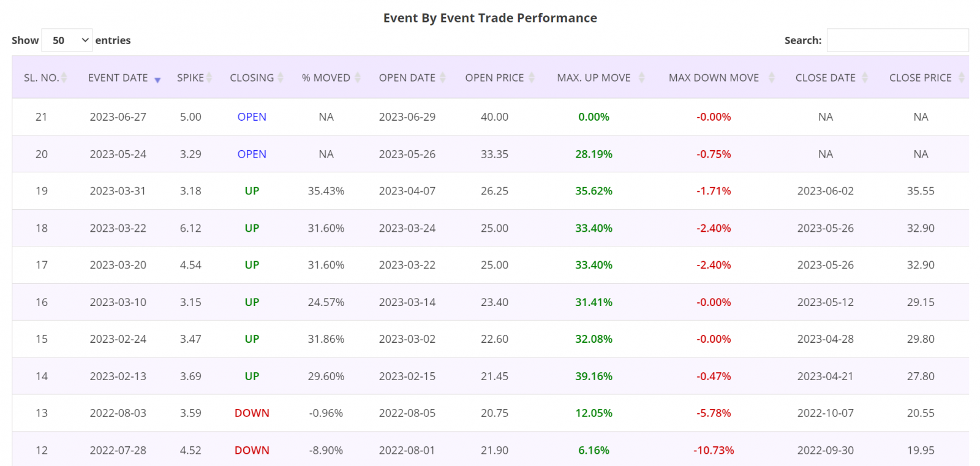Select close price 35.55

pos(921,191)
